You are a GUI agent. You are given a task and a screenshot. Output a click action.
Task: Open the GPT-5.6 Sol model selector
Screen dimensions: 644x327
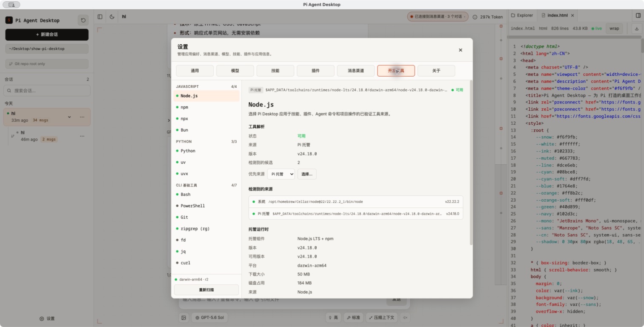click(x=210, y=318)
